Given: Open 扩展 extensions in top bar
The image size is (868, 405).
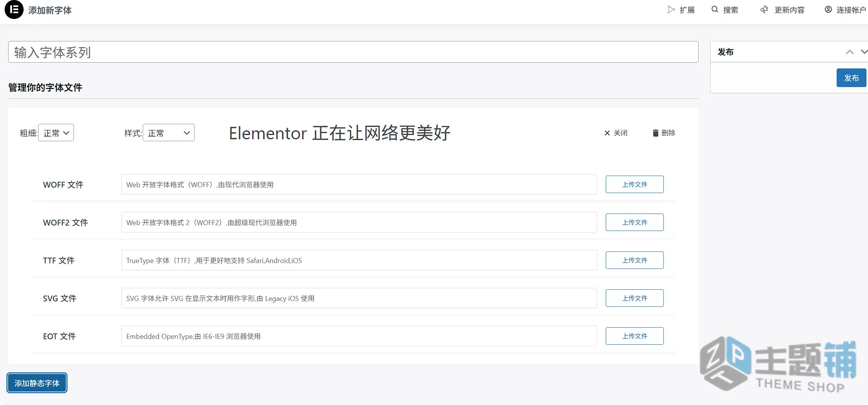Looking at the screenshot, I should (x=681, y=10).
